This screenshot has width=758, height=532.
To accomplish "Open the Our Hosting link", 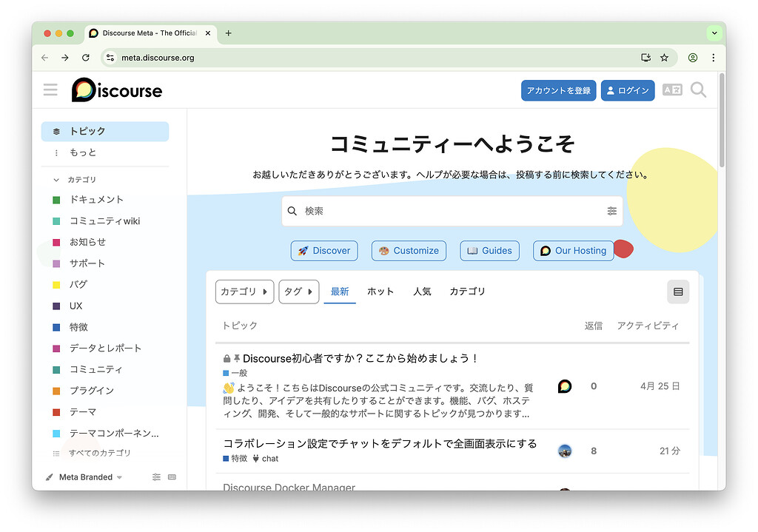I will tap(573, 251).
